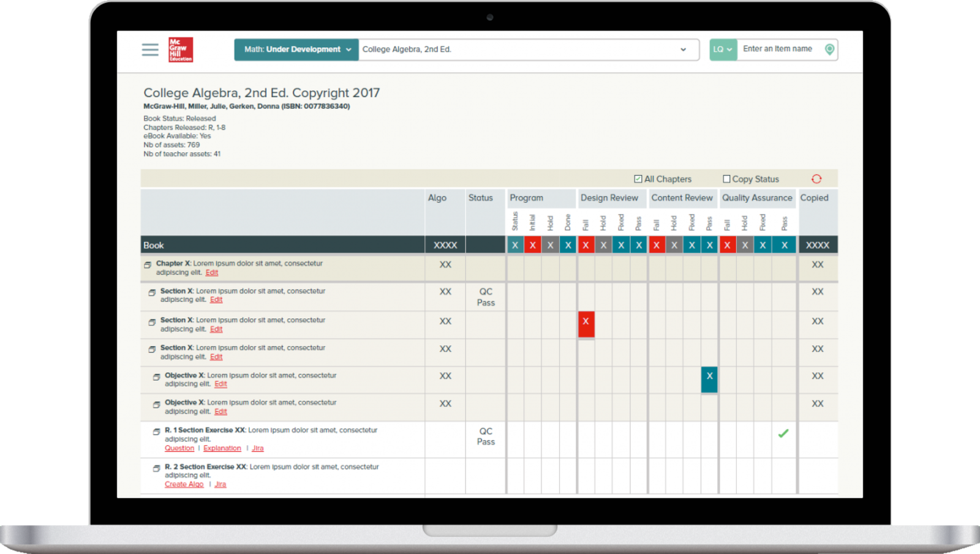Expand the College Algebra, 2nd Ed. book selector
This screenshot has width=980, height=554.
pyautogui.click(x=529, y=50)
